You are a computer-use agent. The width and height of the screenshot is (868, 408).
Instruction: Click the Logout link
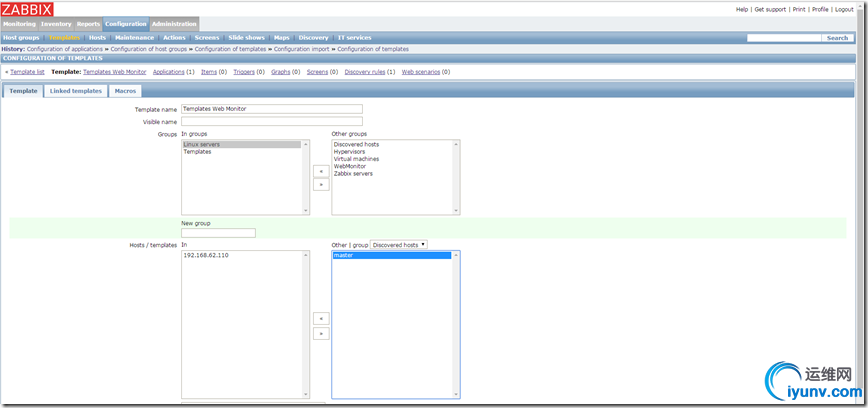[844, 9]
